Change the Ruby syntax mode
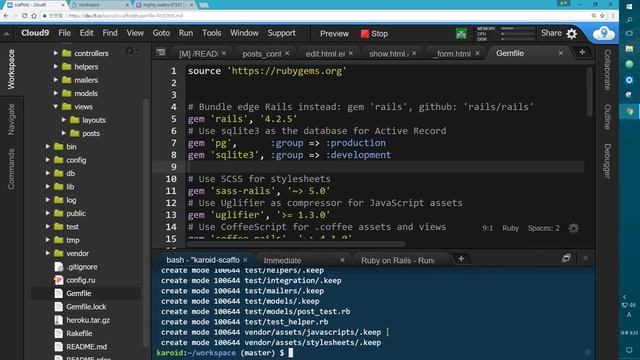 point(510,228)
